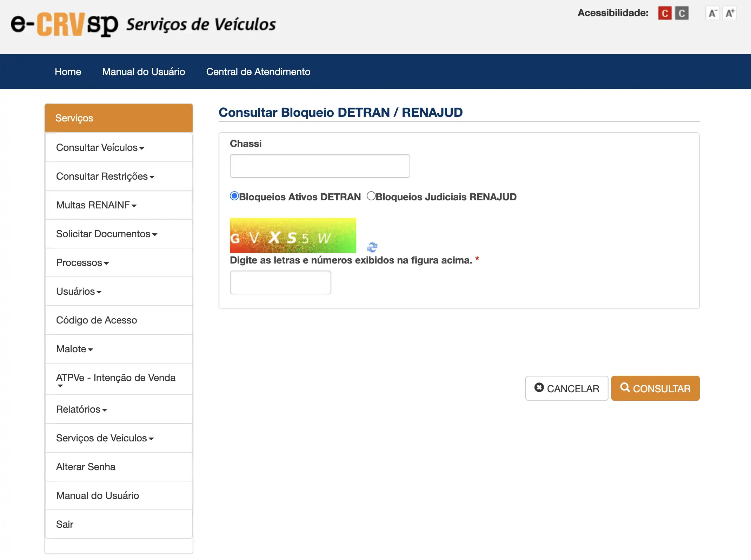Select Bloqueios Judiciais RENAJUD radio option
This screenshot has height=560, width=751.
[x=371, y=196]
